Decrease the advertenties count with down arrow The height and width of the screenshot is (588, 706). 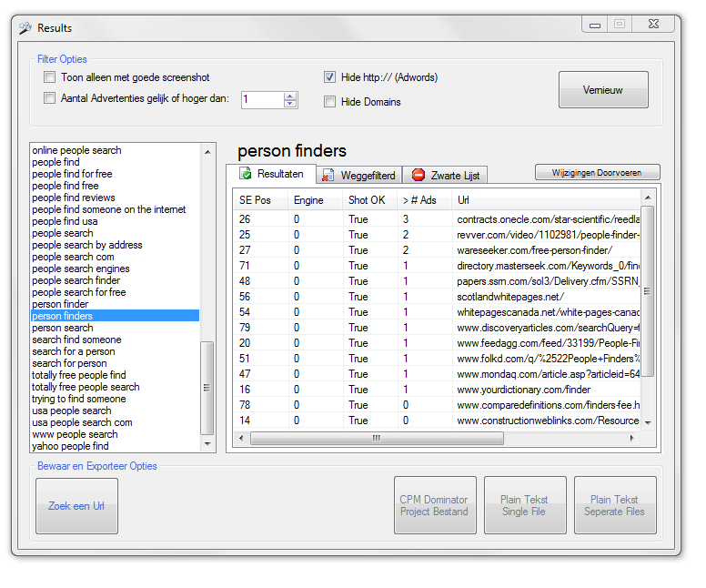[x=290, y=104]
